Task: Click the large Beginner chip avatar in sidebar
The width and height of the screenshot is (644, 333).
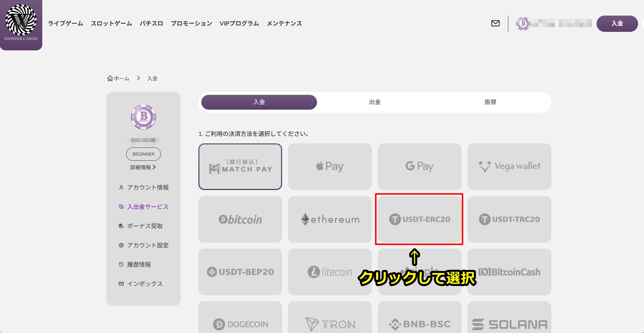Action: click(143, 117)
